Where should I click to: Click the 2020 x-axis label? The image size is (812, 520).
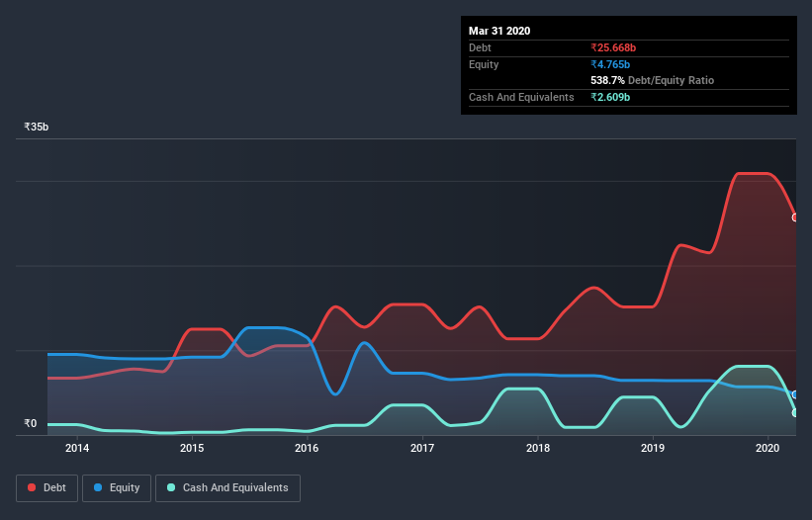pos(767,448)
